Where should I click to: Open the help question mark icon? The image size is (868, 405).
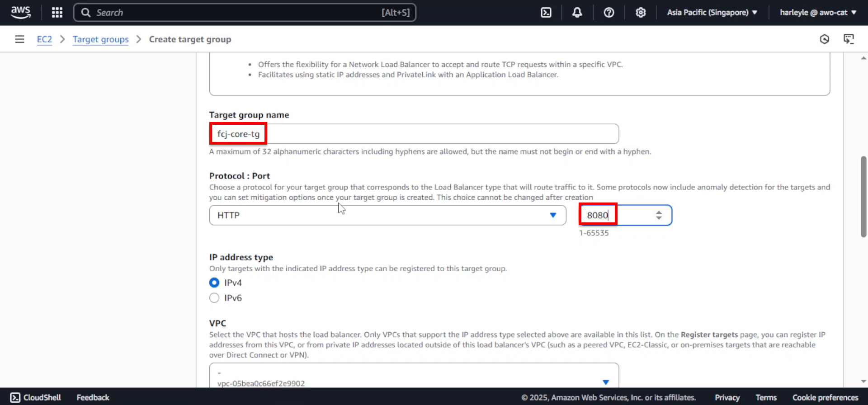pos(609,13)
